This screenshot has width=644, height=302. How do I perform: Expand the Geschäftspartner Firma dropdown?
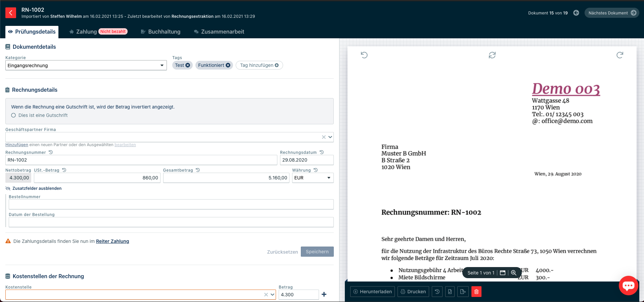[330, 137]
